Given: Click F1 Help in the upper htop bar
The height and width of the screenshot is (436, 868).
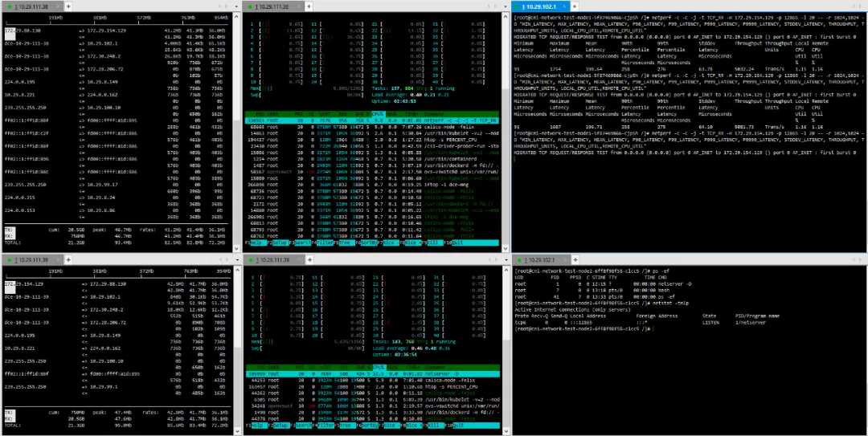Looking at the screenshot, I should 255,243.
